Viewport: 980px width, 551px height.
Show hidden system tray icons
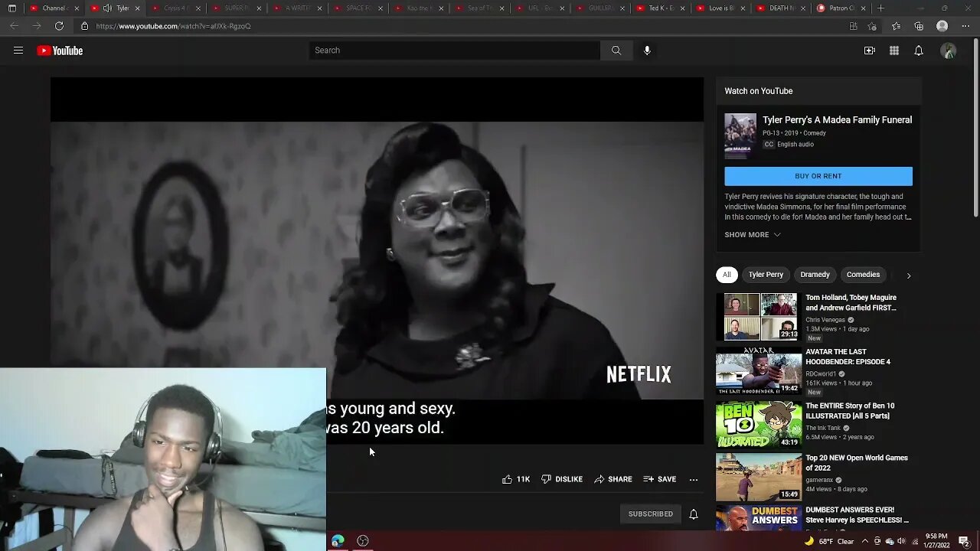click(x=865, y=541)
